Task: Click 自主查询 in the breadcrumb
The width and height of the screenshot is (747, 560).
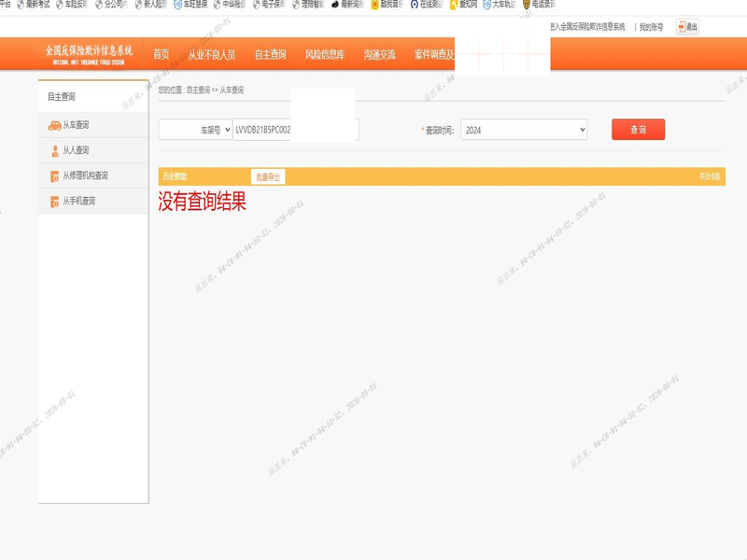Action: click(x=198, y=90)
